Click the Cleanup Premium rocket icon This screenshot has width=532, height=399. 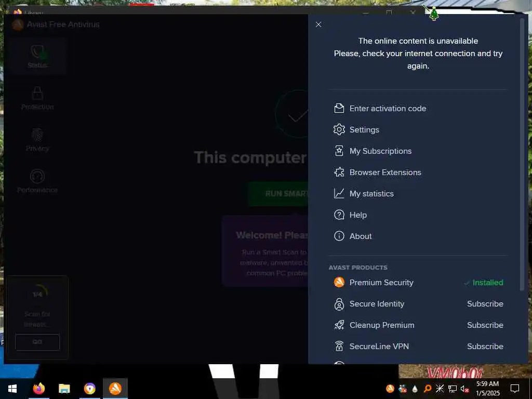tap(339, 325)
